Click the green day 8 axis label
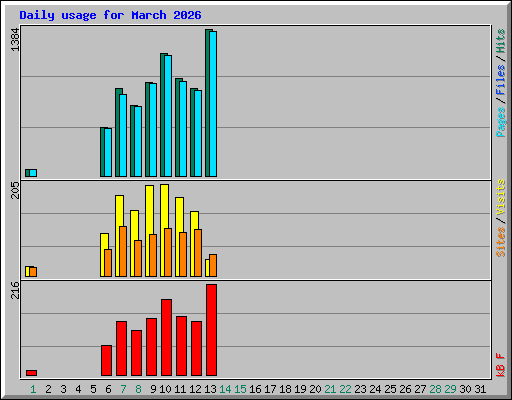This screenshot has width=512, height=400. (x=138, y=389)
